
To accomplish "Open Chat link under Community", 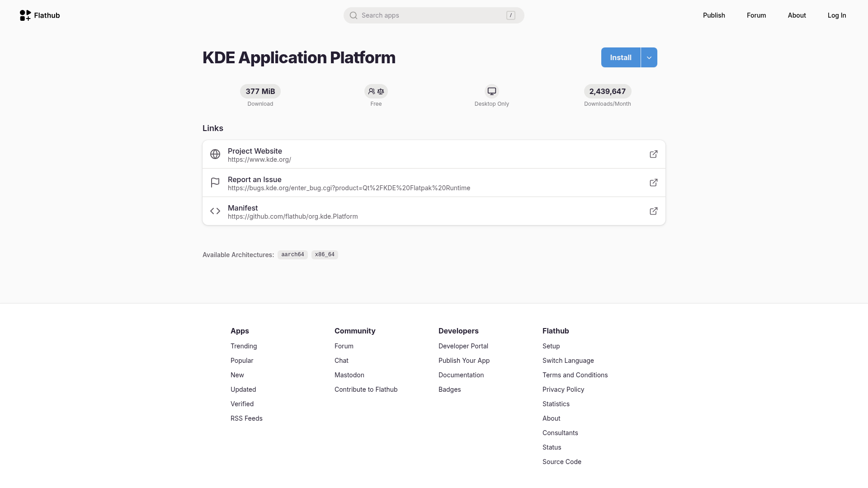I will pyautogui.click(x=341, y=361).
